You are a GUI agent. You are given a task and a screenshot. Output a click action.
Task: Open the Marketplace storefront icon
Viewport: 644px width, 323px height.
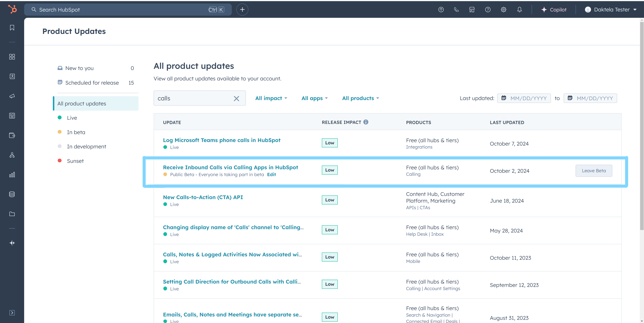[x=472, y=10]
